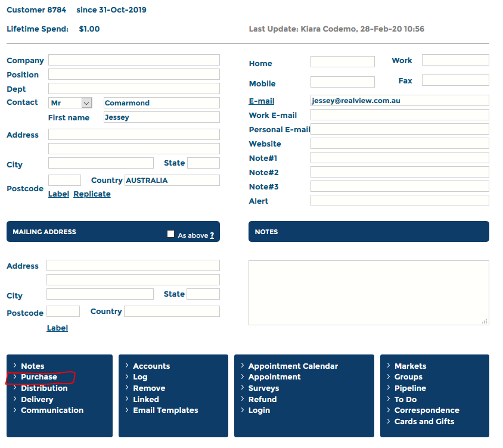
Task: Open the Correspondence link
Action: coord(427,410)
